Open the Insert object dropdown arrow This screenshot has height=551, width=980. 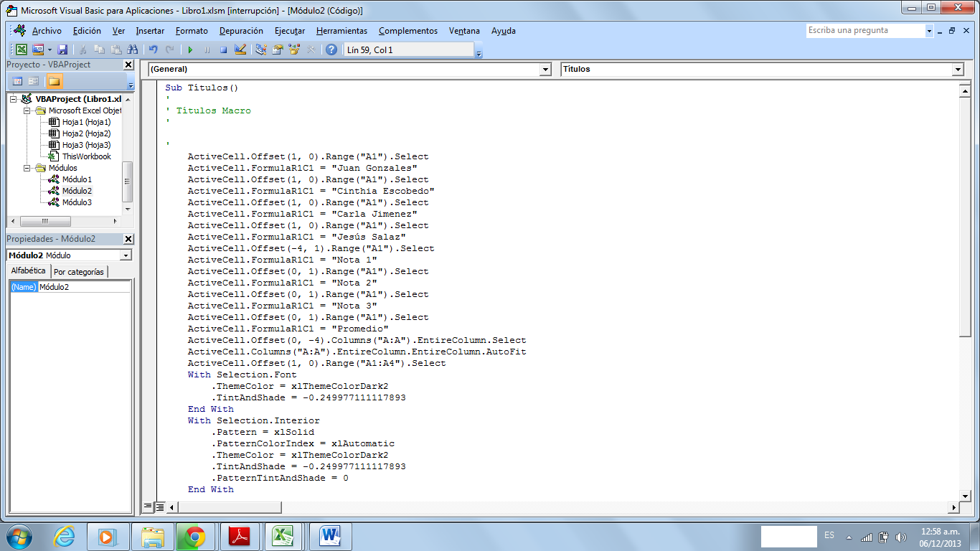click(x=50, y=50)
